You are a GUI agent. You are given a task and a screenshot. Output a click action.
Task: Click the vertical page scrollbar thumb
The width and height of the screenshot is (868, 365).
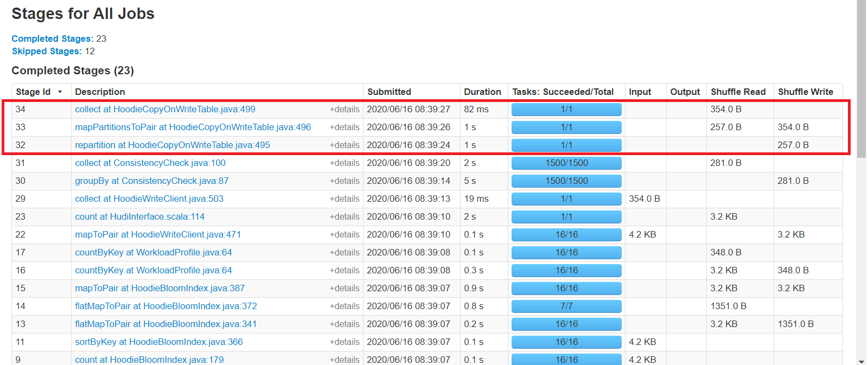coord(861,79)
